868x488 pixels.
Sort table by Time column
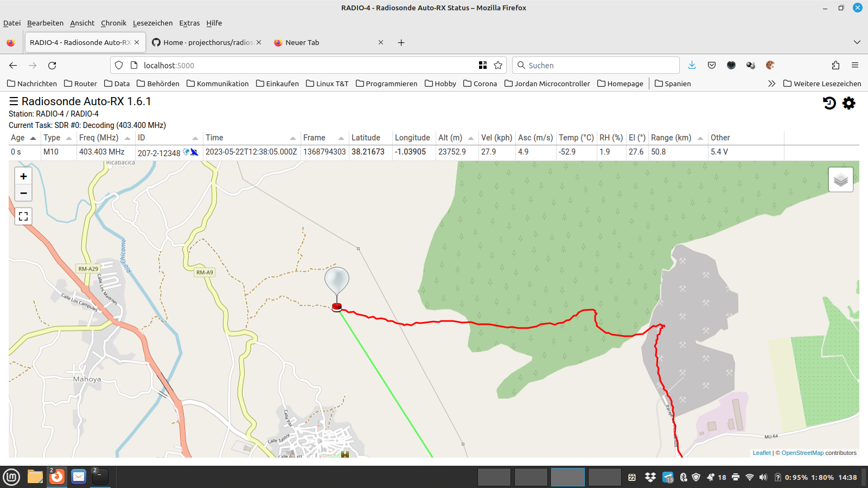point(251,138)
